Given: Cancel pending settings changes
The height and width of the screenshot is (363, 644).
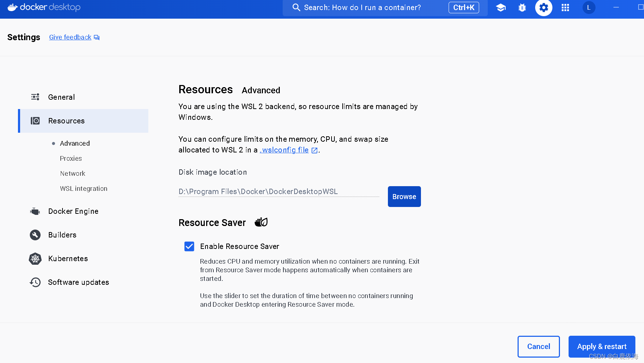Looking at the screenshot, I should [538, 346].
